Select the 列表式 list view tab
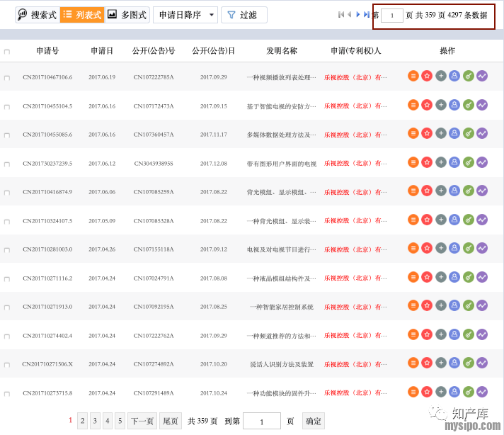 82,15
